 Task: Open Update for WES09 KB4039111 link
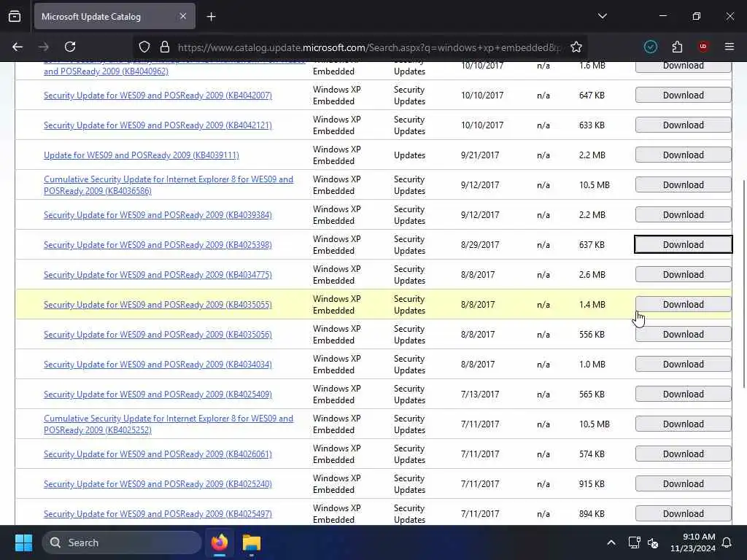point(142,155)
